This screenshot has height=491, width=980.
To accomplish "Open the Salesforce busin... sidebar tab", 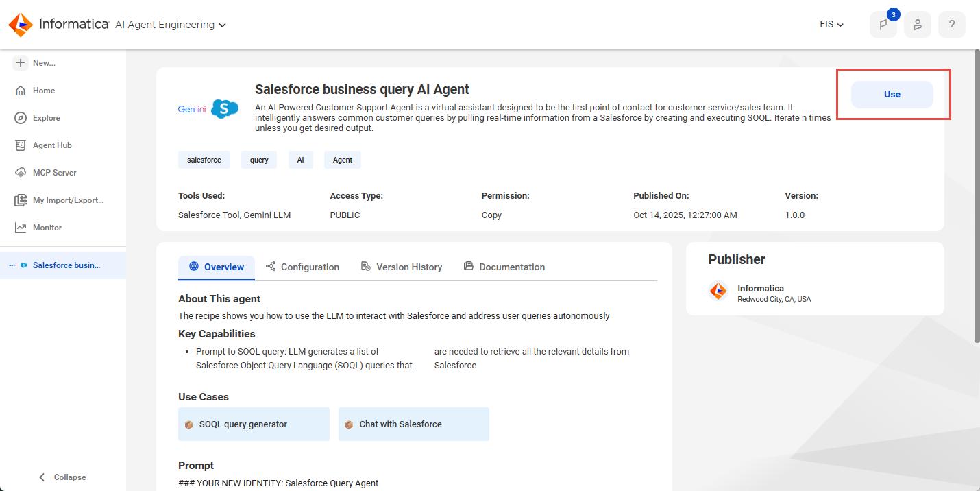I will [x=63, y=265].
